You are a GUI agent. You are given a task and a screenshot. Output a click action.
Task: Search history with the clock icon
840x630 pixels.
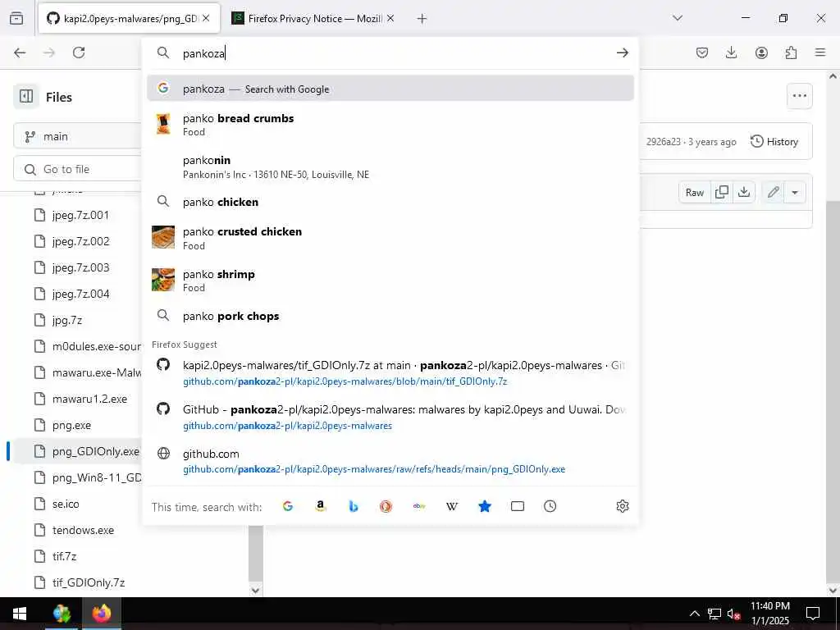[550, 506]
